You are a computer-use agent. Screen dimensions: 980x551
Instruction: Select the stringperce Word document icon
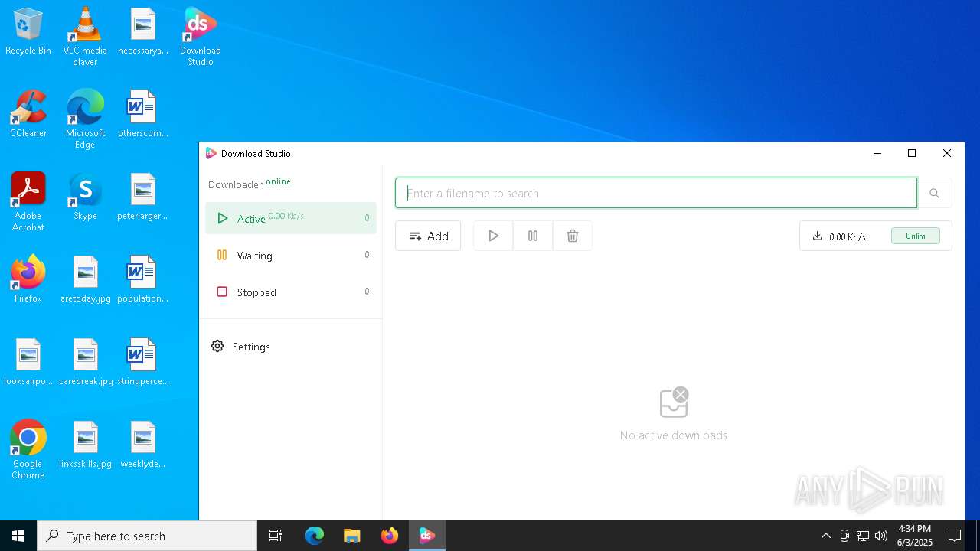coord(142,363)
